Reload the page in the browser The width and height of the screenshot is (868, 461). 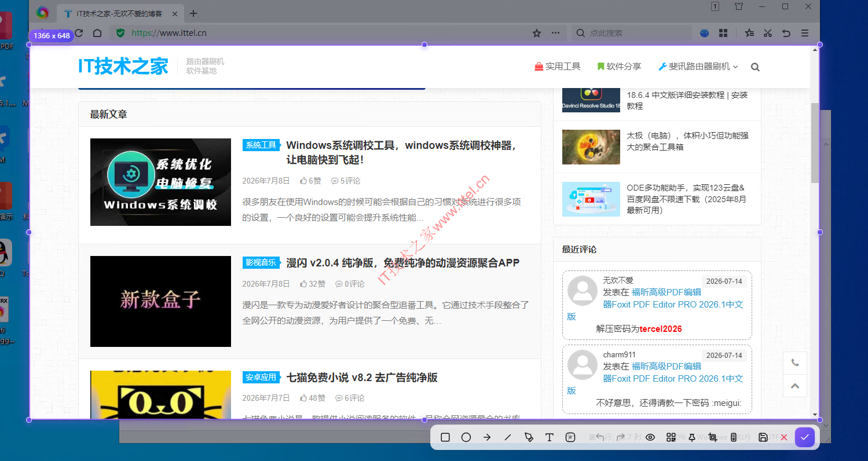(79, 33)
